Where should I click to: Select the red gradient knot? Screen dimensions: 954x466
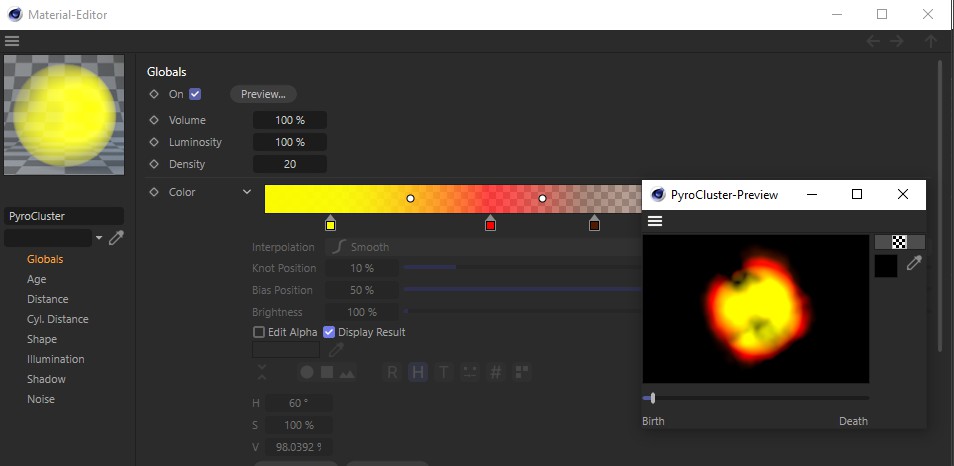pos(490,223)
